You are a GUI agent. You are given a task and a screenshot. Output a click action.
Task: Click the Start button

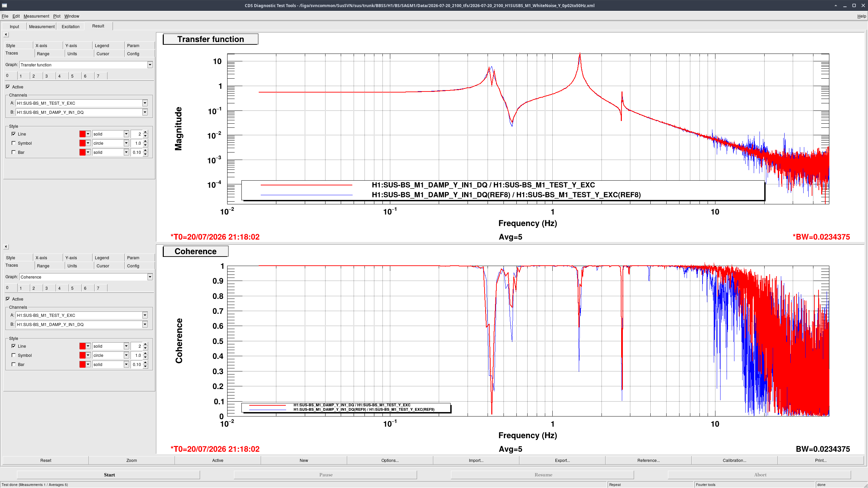(109, 475)
